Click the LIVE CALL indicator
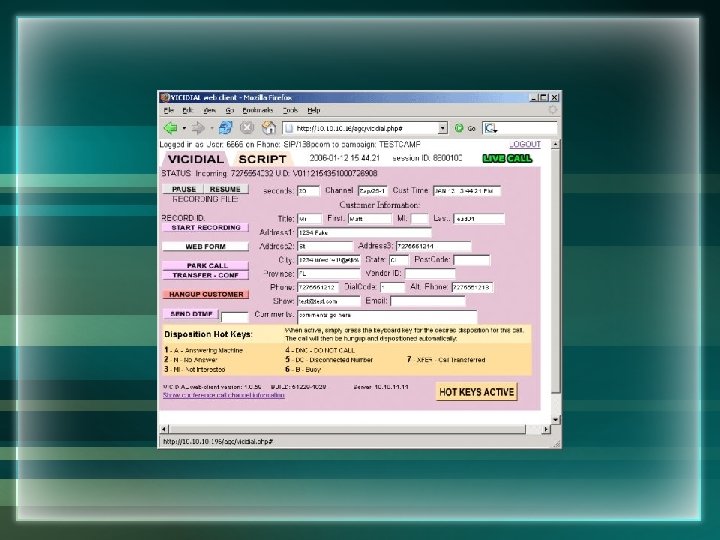Viewport: 720px width, 540px height. pyautogui.click(x=507, y=158)
